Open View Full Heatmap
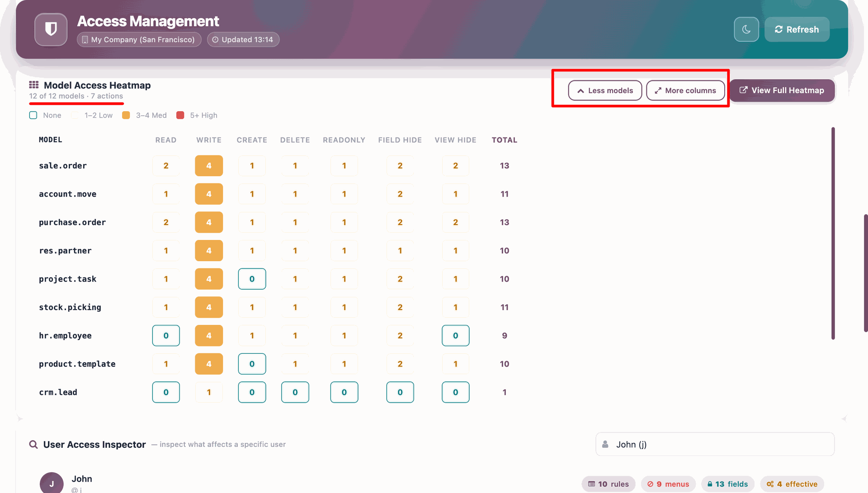This screenshot has height=493, width=868. (x=782, y=90)
